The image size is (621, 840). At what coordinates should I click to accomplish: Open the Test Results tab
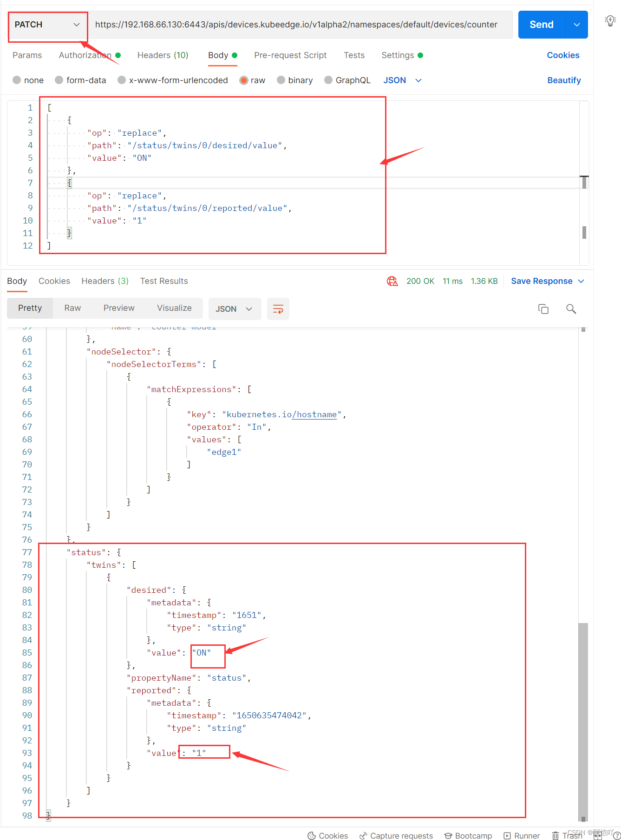point(164,281)
